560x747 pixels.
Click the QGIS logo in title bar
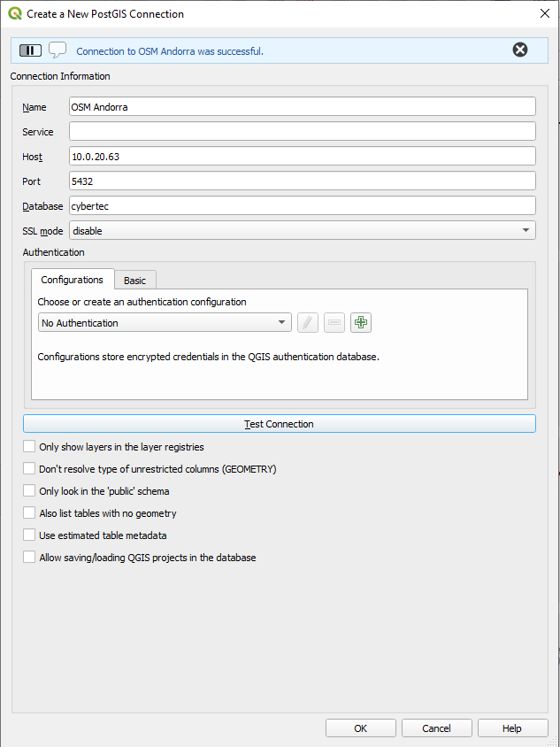[x=14, y=14]
